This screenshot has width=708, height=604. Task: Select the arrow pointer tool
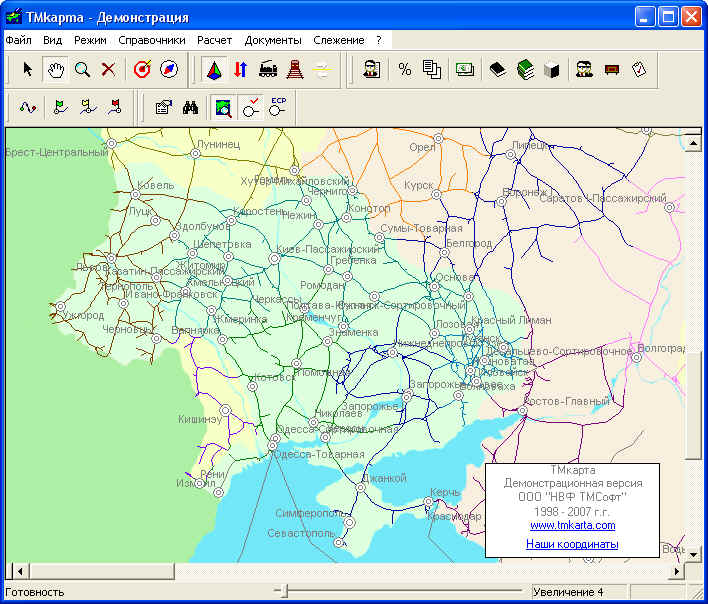click(28, 70)
